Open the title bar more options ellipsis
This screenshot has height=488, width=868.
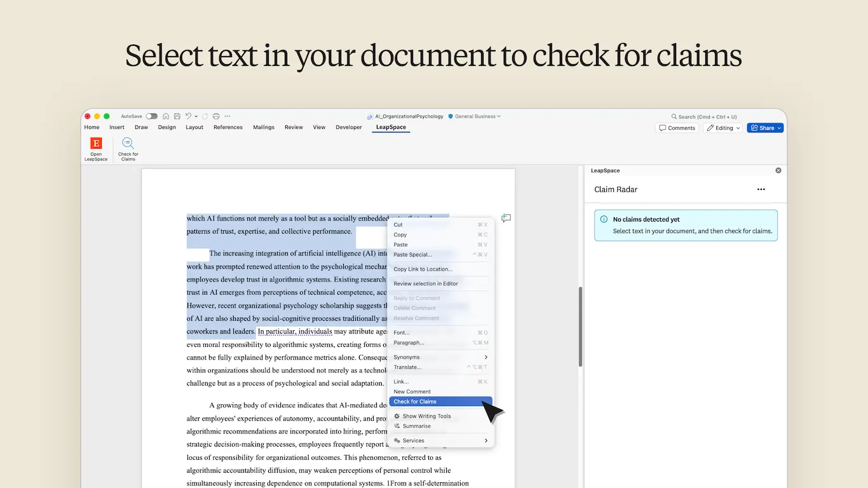(227, 116)
